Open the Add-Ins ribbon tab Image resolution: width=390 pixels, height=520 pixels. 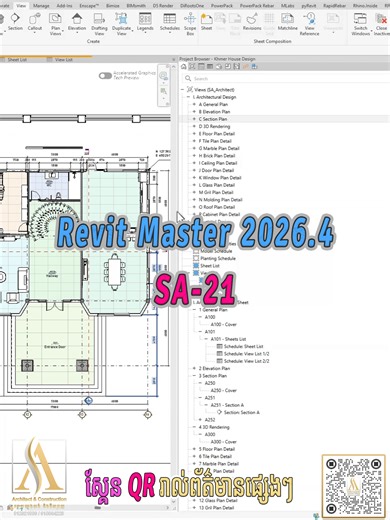[64, 6]
